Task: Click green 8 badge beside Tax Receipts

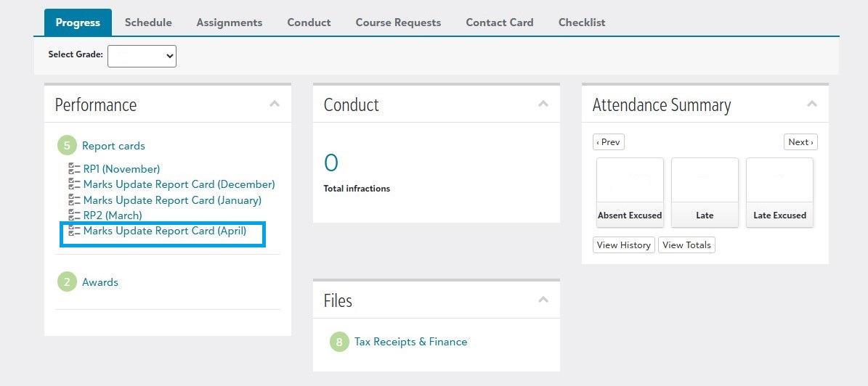Action: pos(339,342)
